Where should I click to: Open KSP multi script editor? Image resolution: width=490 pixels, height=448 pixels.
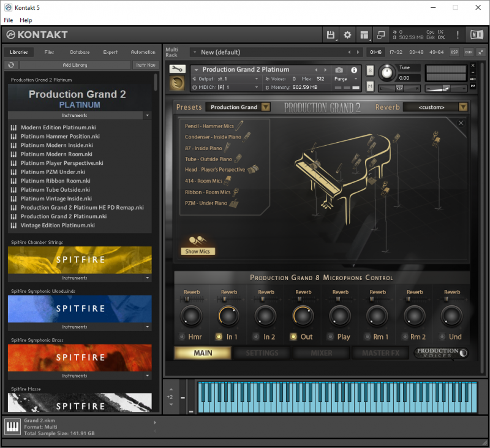[454, 52]
